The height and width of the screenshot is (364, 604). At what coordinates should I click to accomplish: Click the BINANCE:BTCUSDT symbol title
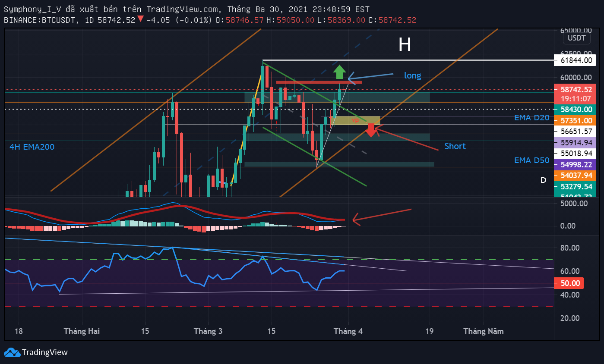pos(41,20)
